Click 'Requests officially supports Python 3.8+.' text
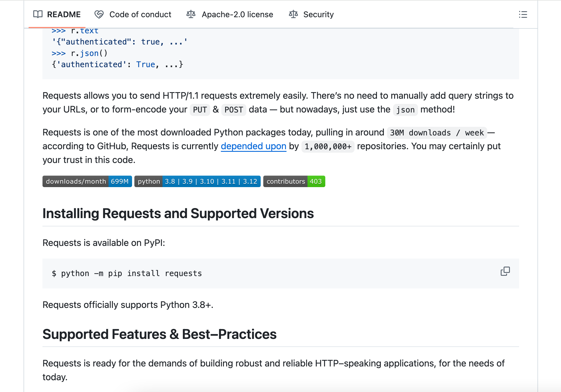This screenshot has width=561, height=392. point(128,305)
